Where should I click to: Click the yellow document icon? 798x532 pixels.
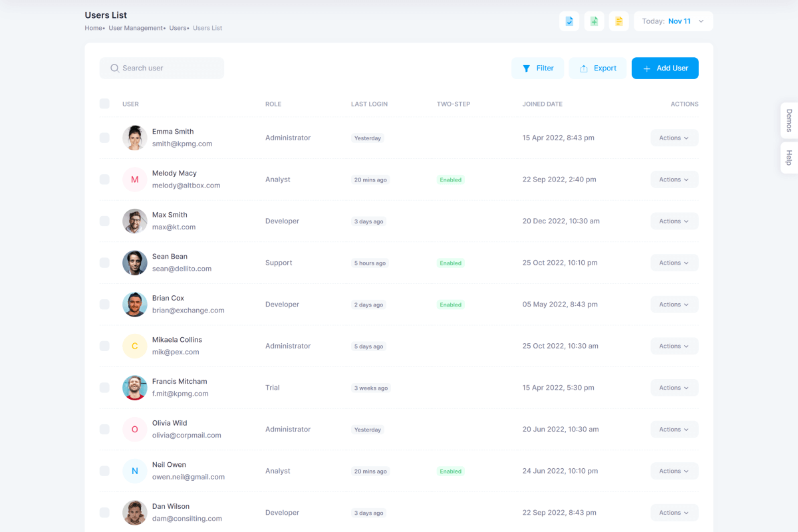(618, 21)
